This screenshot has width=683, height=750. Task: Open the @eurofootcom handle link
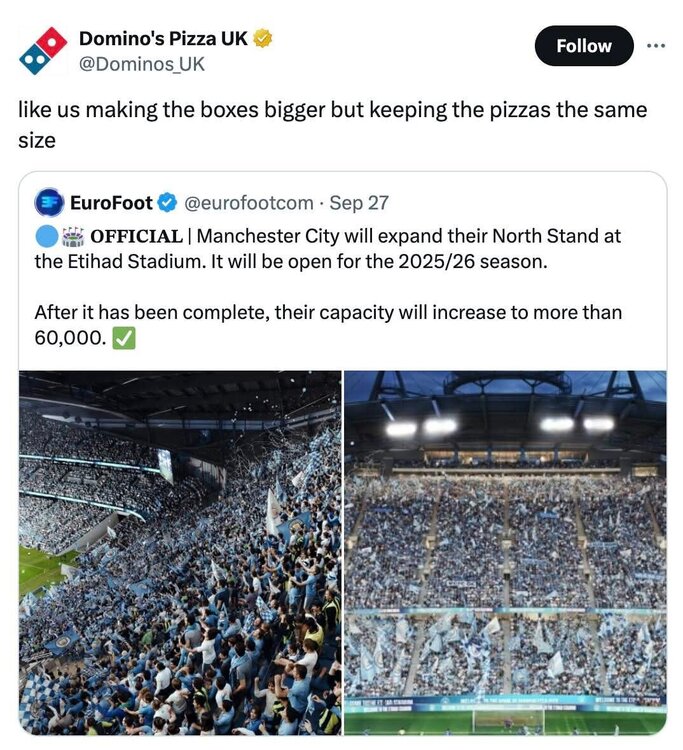249,203
